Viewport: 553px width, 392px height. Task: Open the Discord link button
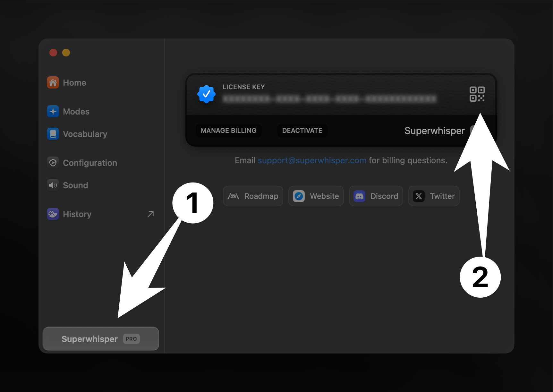pyautogui.click(x=376, y=196)
